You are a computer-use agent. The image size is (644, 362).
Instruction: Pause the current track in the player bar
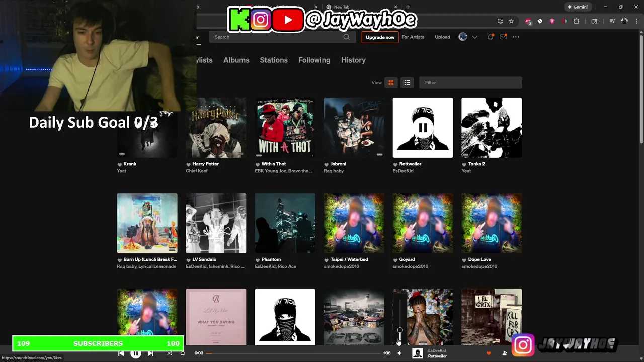pos(136,353)
